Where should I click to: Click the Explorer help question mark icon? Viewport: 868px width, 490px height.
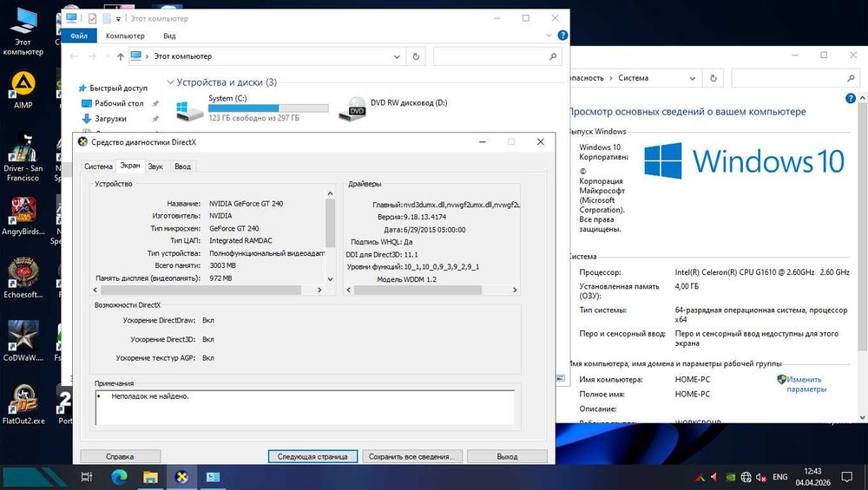click(x=562, y=36)
